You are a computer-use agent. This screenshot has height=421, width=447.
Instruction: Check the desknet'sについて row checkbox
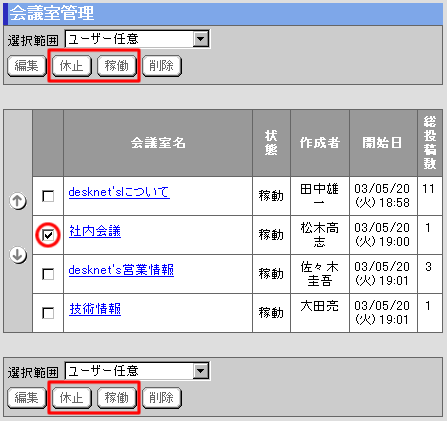point(48,196)
